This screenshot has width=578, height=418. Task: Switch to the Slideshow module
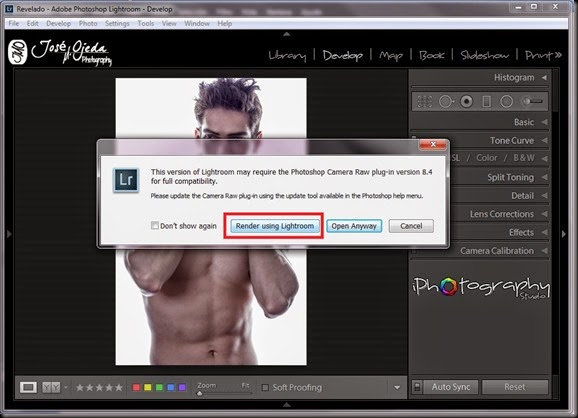(x=485, y=55)
